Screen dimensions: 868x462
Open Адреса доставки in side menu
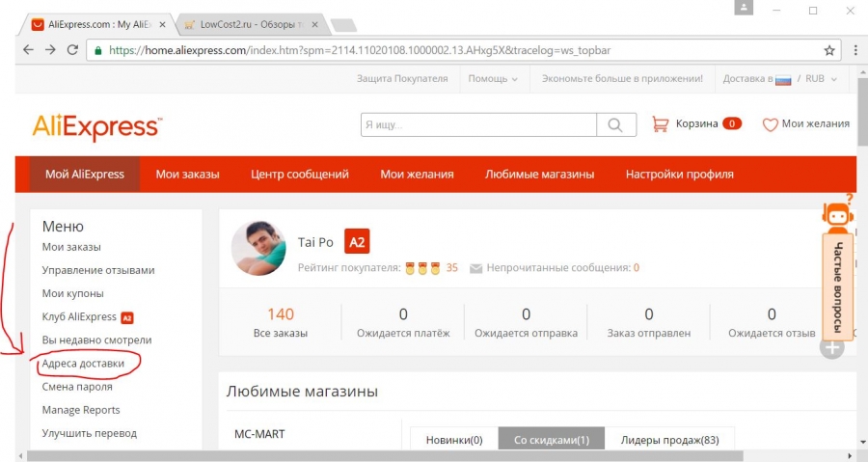click(83, 364)
